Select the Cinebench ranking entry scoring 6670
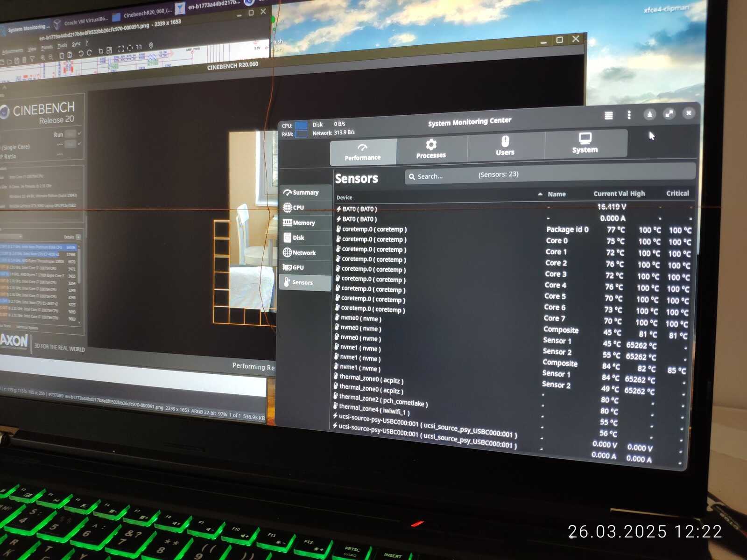This screenshot has height=560, width=747. 38,261
